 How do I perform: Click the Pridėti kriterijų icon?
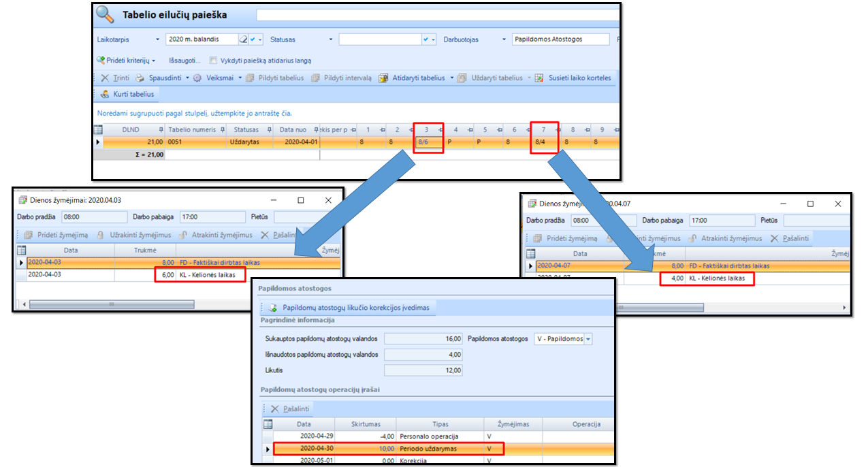[101, 61]
